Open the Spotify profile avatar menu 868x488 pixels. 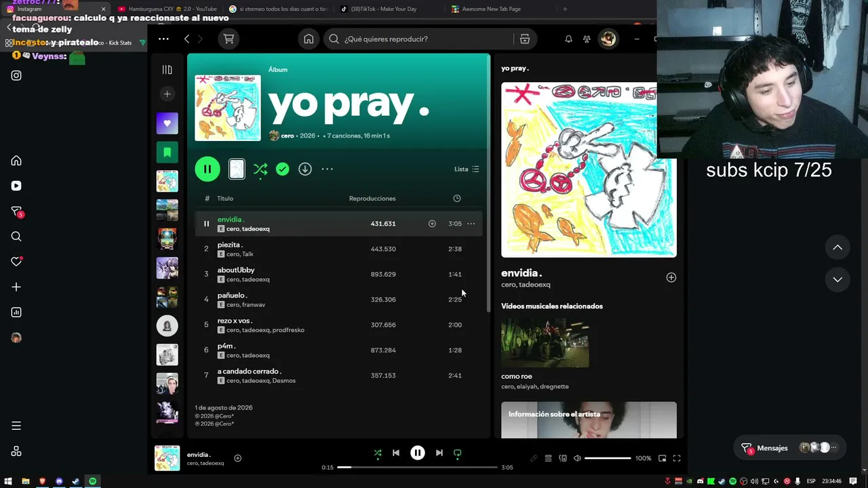click(608, 39)
